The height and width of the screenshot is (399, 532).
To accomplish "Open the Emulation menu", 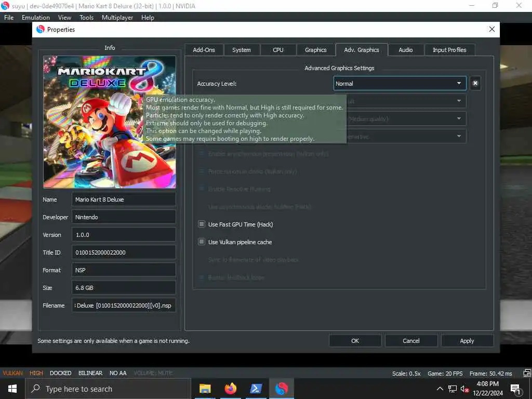I will [36, 17].
